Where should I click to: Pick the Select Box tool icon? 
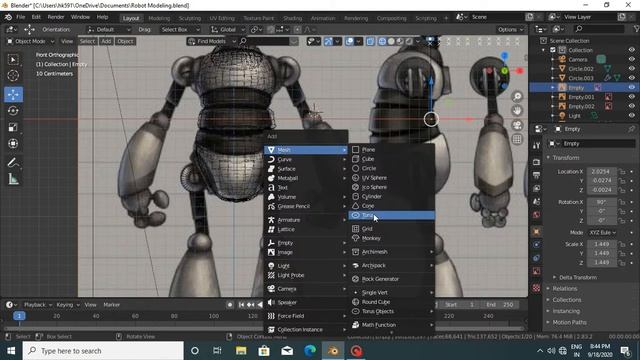point(13,60)
